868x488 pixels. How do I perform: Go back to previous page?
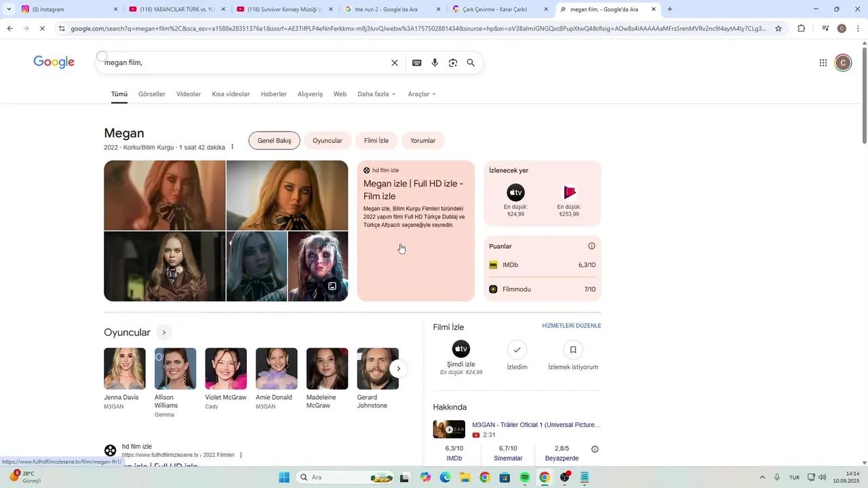[x=10, y=28]
